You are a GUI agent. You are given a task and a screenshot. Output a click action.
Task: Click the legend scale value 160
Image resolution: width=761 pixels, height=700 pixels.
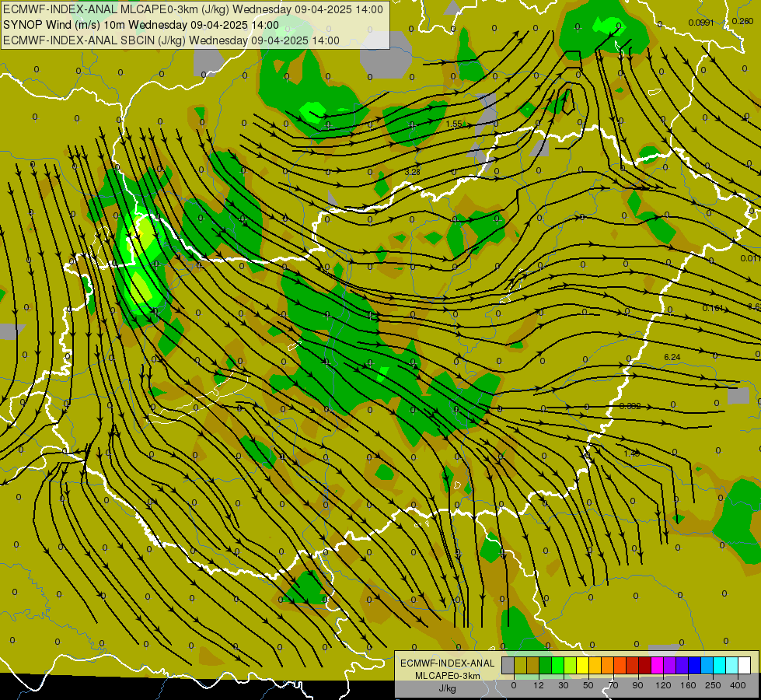pyautogui.click(x=688, y=685)
